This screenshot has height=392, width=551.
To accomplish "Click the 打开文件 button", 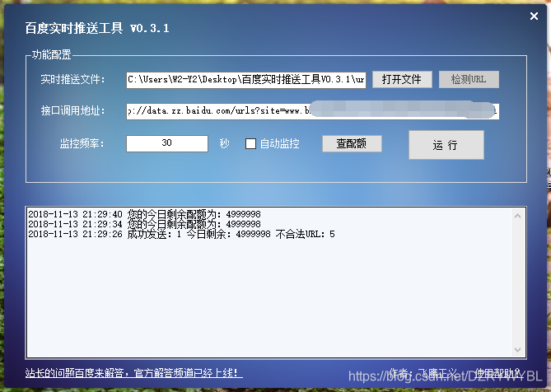I will (402, 79).
